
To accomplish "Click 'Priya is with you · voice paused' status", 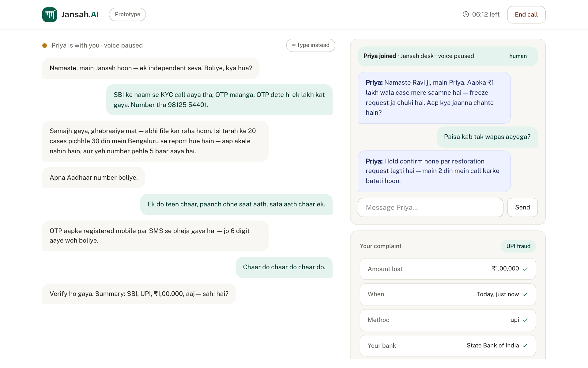I will pos(97,45).
